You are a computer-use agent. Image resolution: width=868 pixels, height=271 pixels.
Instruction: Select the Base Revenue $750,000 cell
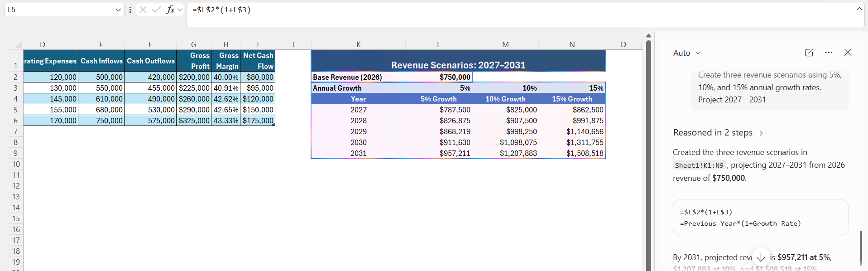click(x=439, y=77)
